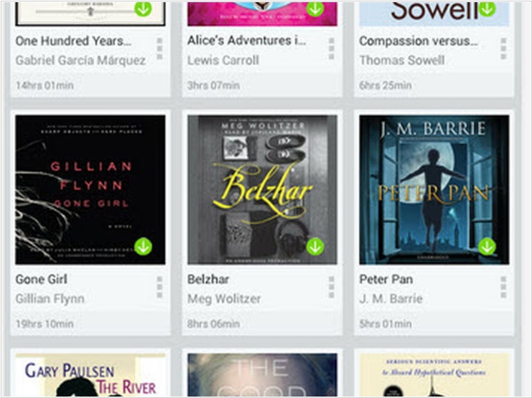The height and width of the screenshot is (398, 532).
Task: Open overflow menu for Gone Girl
Action: click(x=159, y=287)
